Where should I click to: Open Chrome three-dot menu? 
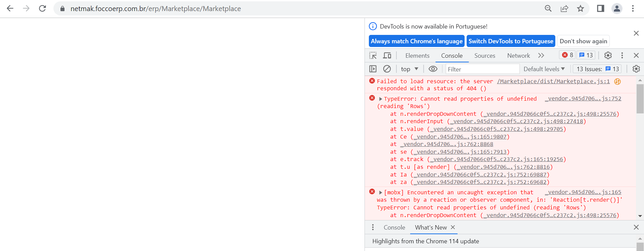pos(633,9)
